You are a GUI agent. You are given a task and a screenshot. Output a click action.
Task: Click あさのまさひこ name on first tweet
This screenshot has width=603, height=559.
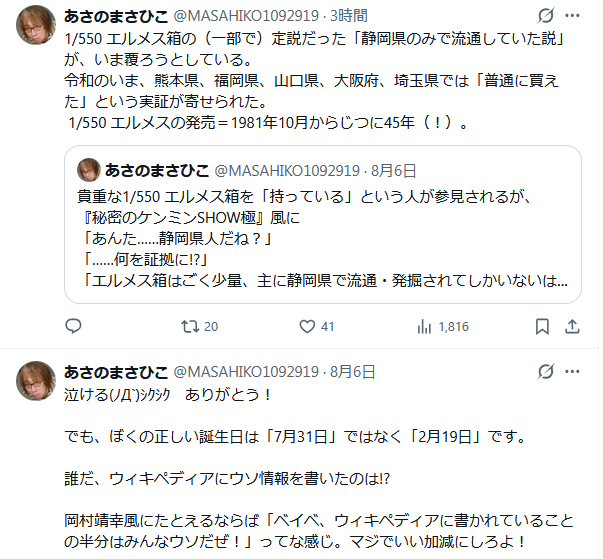116,16
